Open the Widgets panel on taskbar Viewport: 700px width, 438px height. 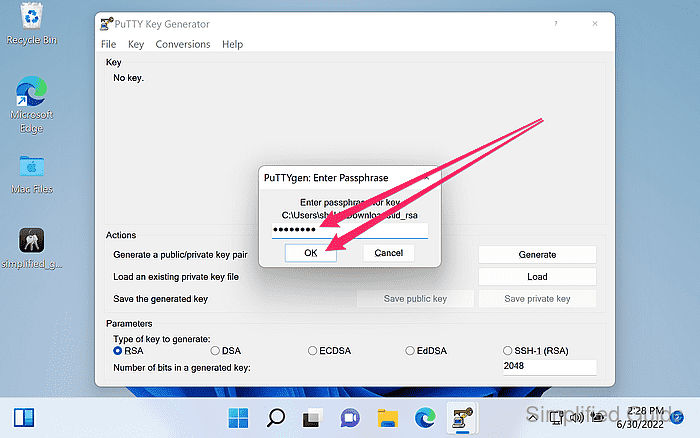(24, 418)
